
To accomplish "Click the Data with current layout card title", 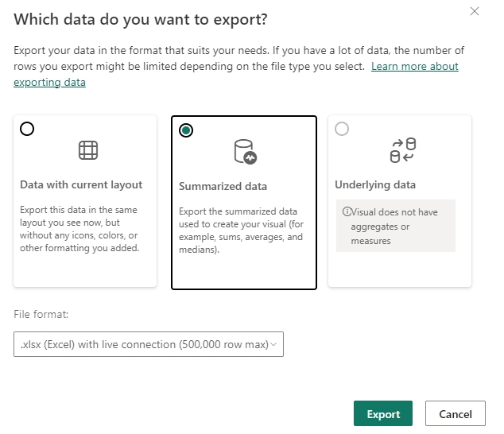I will pyautogui.click(x=81, y=184).
